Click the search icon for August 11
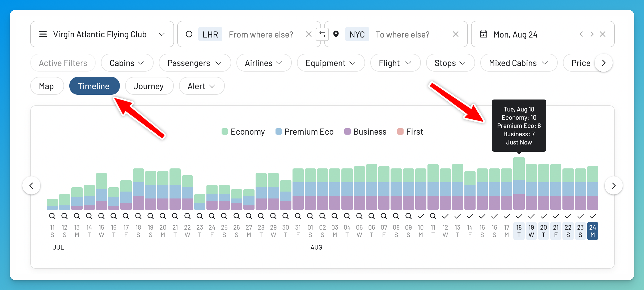Viewport: 644px width, 290px height. pos(433,216)
